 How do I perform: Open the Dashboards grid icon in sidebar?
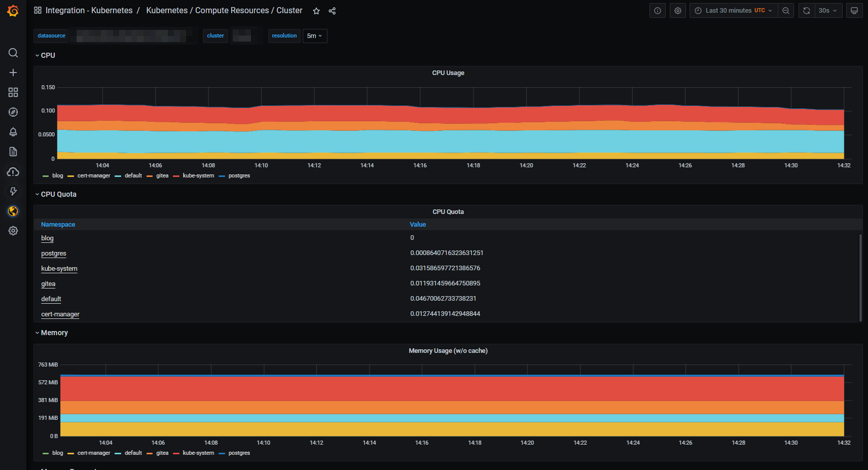tap(13, 92)
